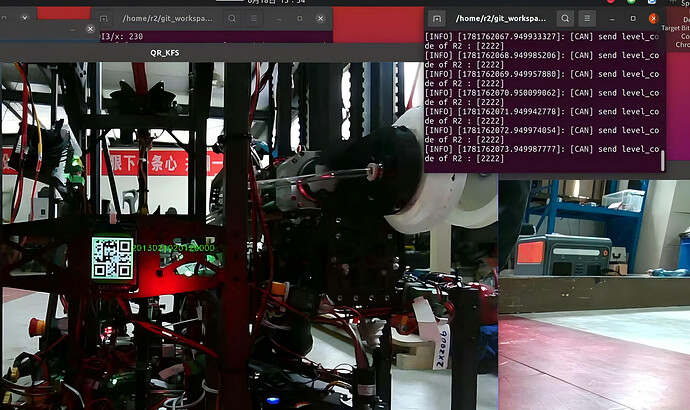Screen dimensions: 690x410
Task: Maximize the right terminal window
Action: pyautogui.click(x=633, y=18)
